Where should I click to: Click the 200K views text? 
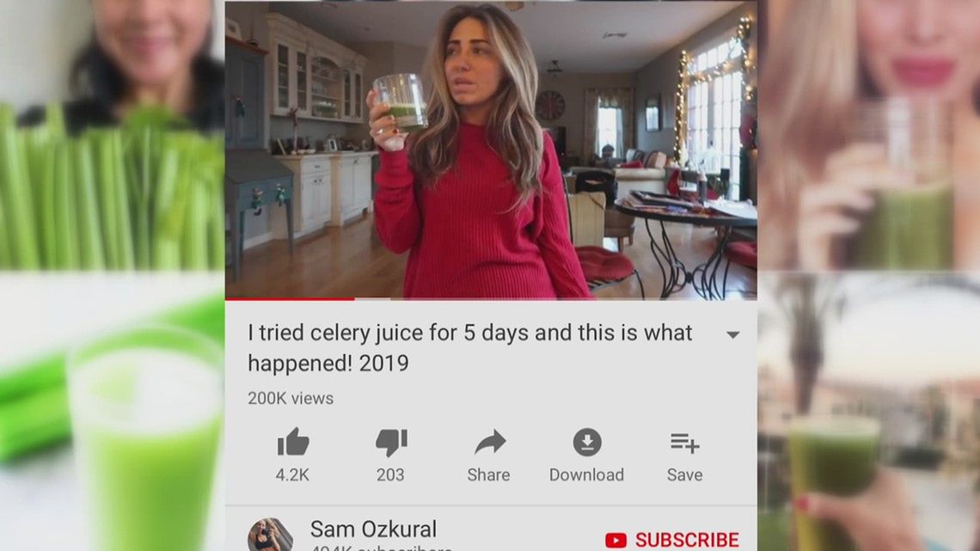pyautogui.click(x=291, y=398)
